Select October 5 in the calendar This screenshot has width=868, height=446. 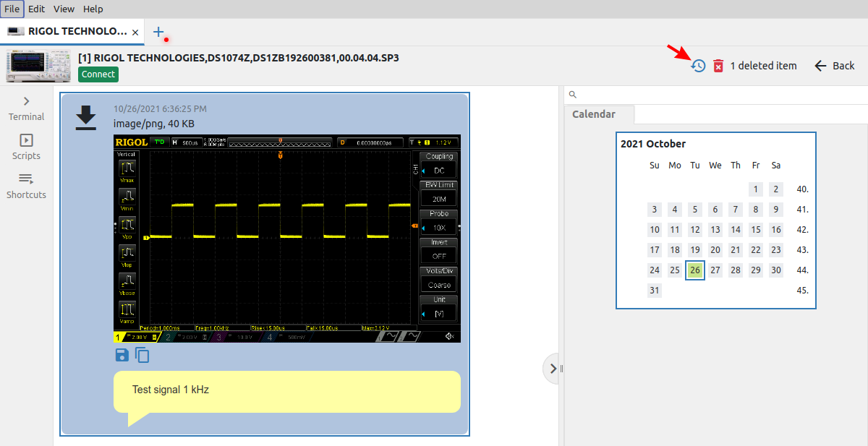coord(695,210)
